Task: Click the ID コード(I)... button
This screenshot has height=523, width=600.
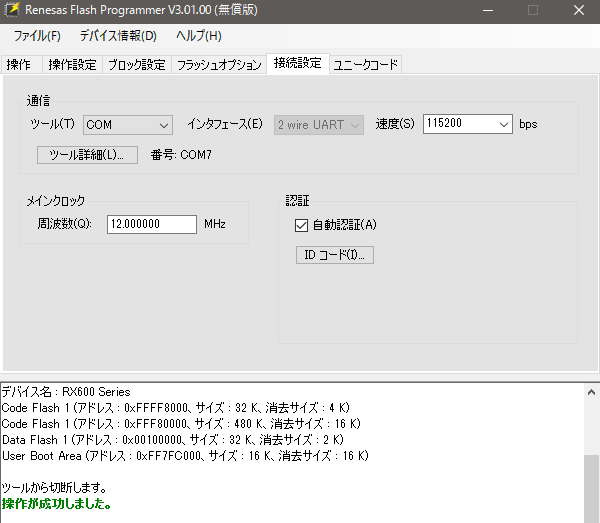Action: tap(335, 255)
